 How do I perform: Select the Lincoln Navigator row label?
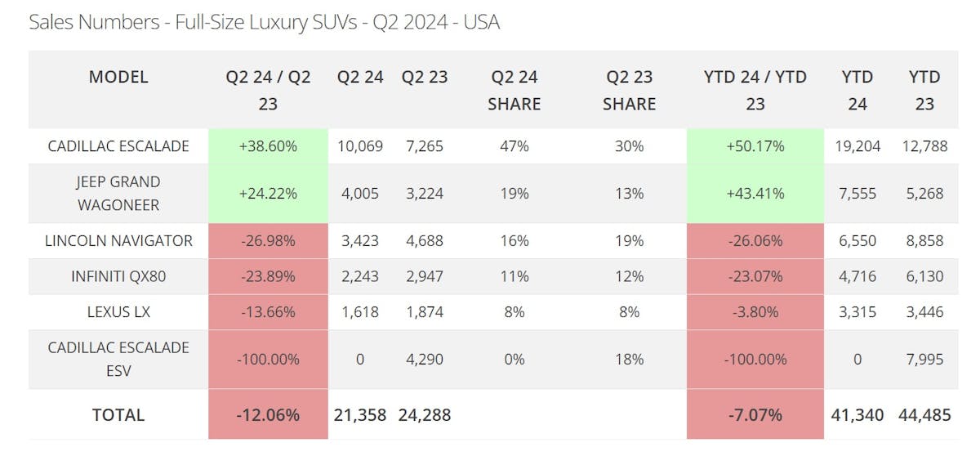(x=118, y=241)
